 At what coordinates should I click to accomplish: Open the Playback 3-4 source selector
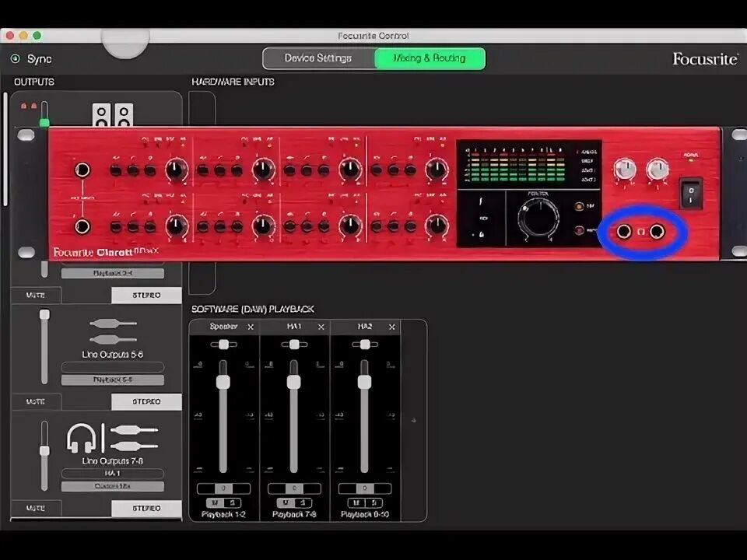click(x=112, y=273)
